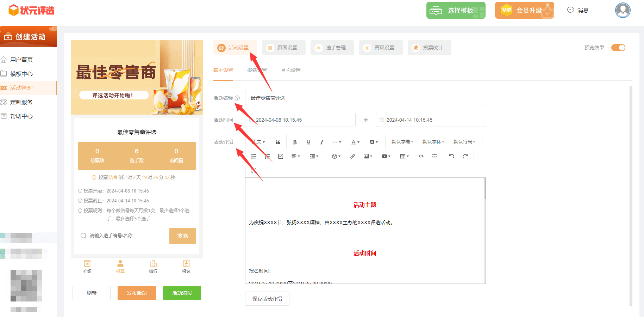Image resolution: width=644 pixels, height=317 pixels.
Task: Click the 活动名称 input field
Action: (365, 98)
